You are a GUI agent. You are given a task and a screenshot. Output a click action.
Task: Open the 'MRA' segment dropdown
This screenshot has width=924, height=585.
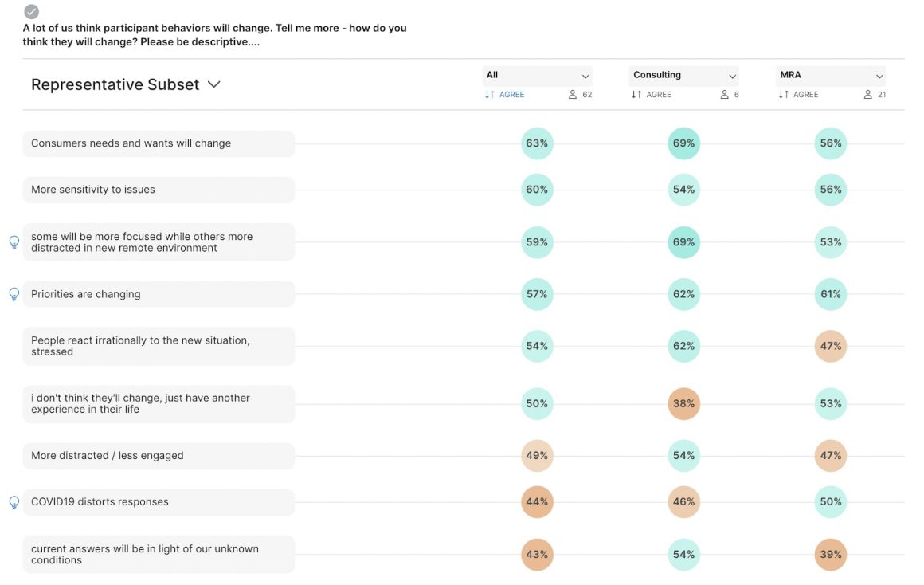879,75
